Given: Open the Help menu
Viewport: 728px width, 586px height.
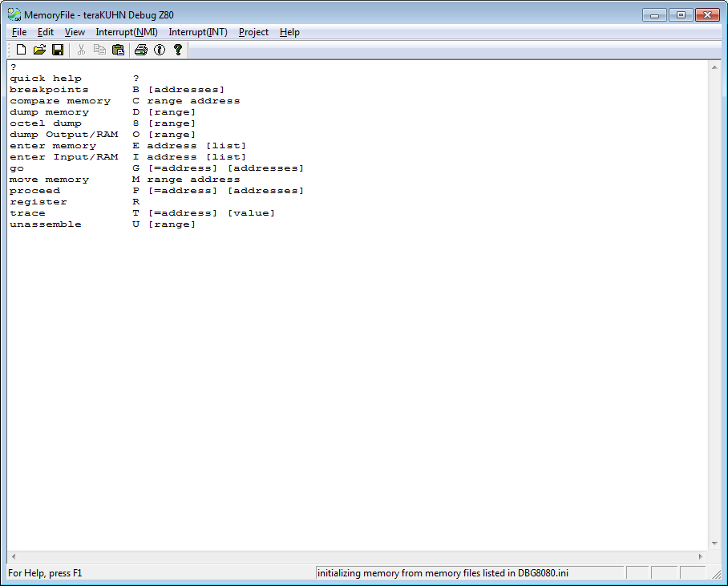Looking at the screenshot, I should (289, 32).
